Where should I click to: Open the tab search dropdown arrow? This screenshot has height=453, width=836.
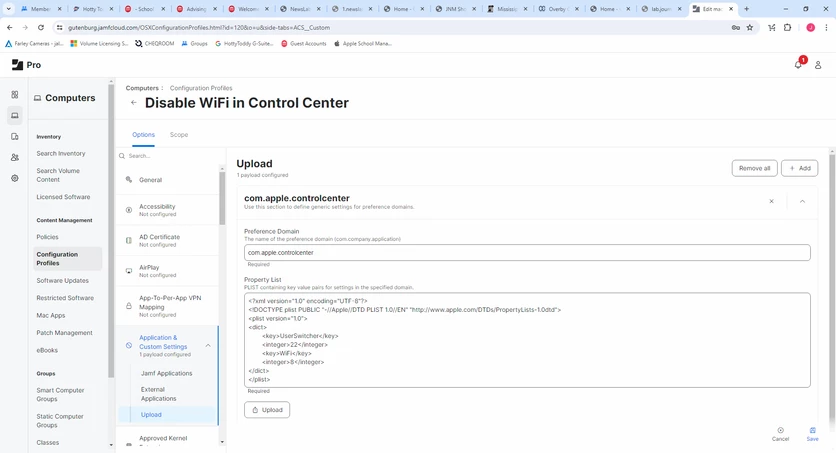[9, 9]
